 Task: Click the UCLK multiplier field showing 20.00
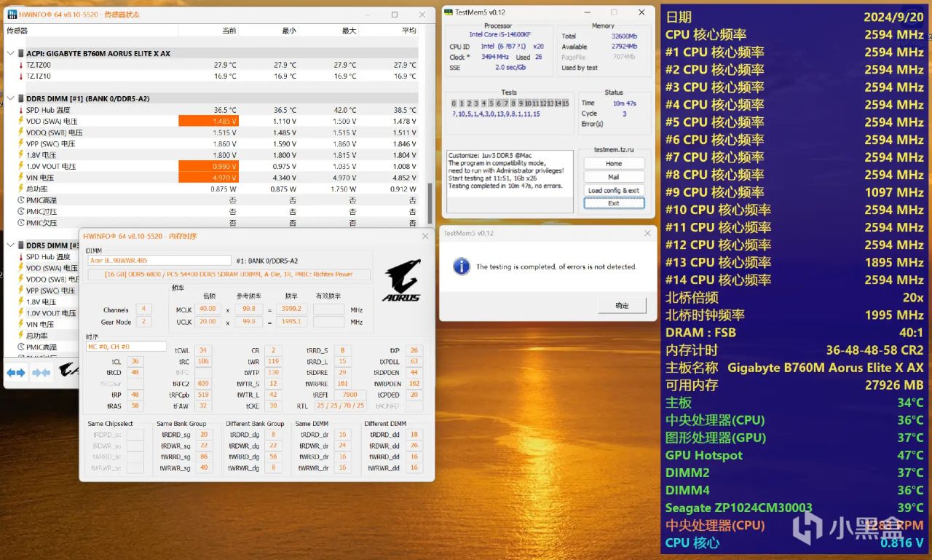click(207, 322)
